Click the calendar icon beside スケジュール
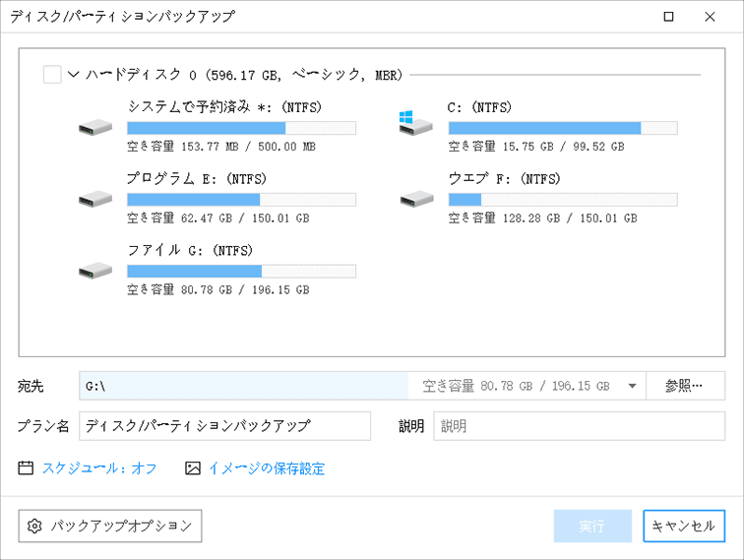Screen dimensions: 744x560 (x=27, y=468)
